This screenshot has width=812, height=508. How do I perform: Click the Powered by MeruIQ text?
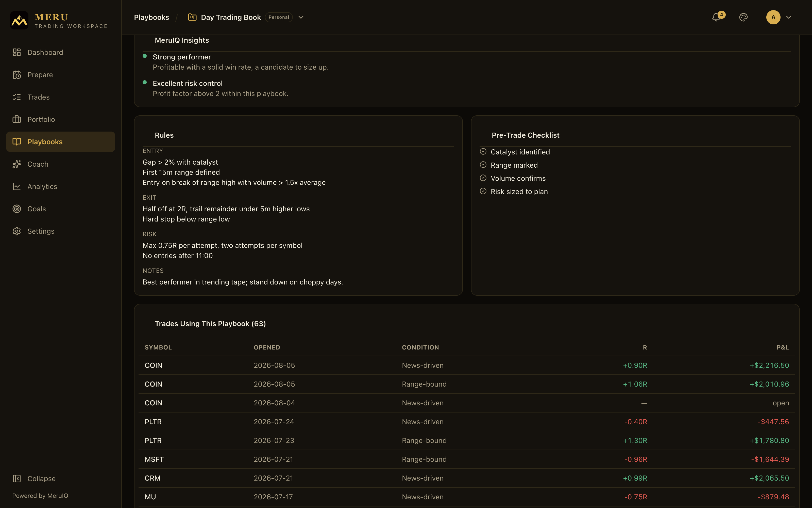click(40, 496)
